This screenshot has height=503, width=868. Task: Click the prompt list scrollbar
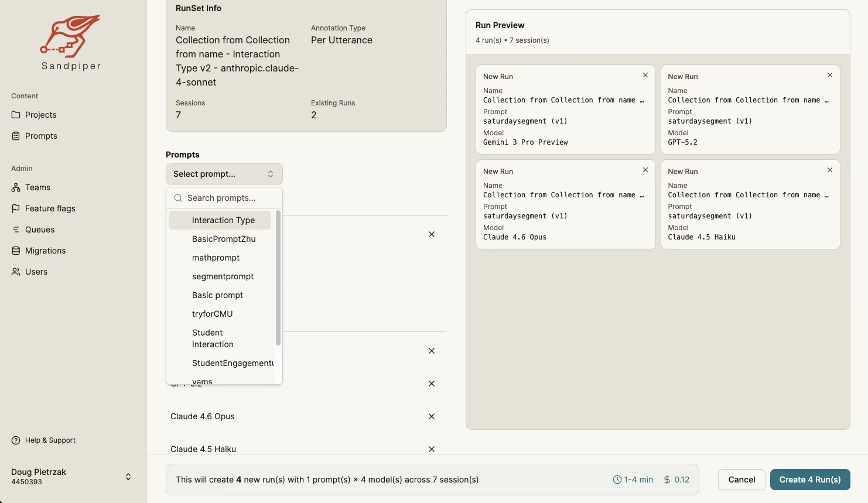pyautogui.click(x=278, y=278)
